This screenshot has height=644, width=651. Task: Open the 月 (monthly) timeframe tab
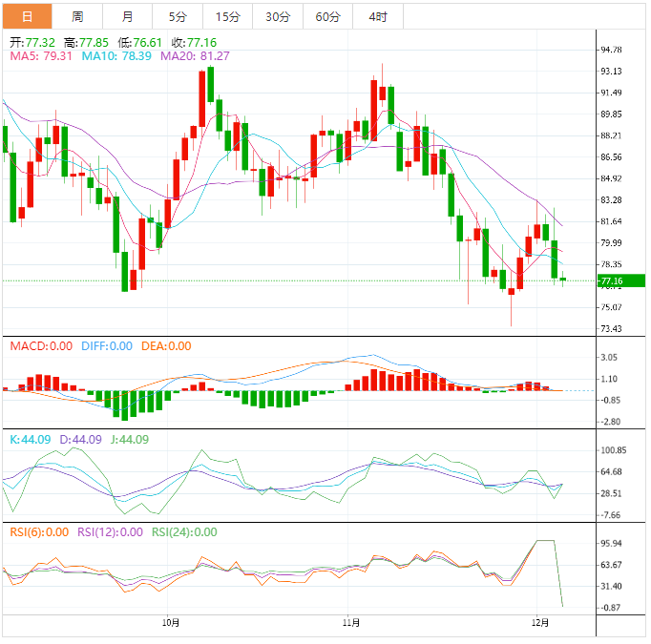tap(127, 17)
